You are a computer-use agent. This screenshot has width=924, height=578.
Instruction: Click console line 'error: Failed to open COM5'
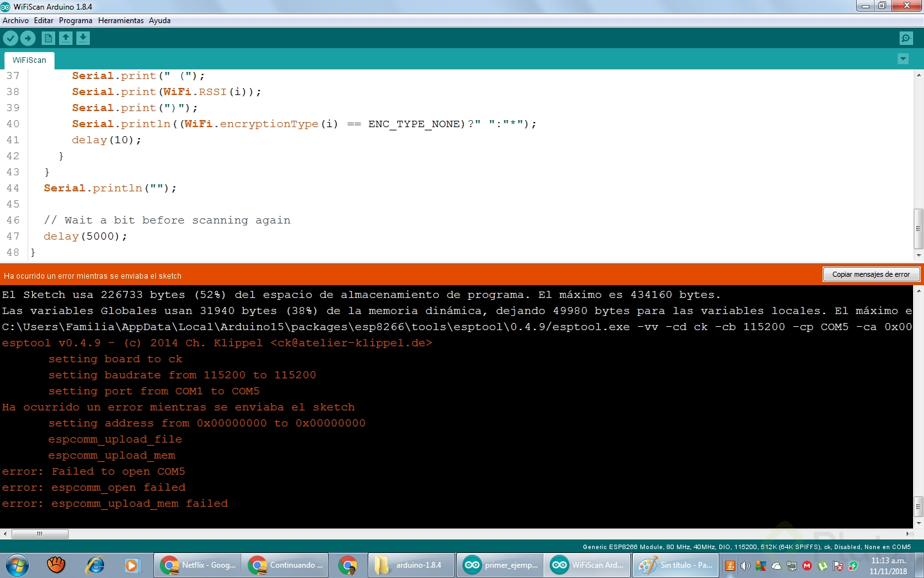point(94,471)
